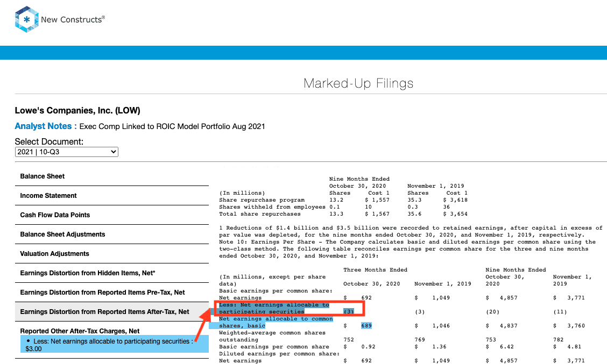Viewport: 607px width, 364px height.
Task: Click the $ 1,567 total cost
Action: pos(377,214)
